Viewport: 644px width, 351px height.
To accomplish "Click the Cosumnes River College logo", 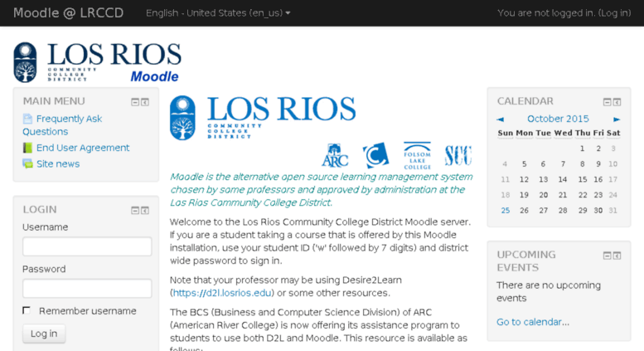I will pos(375,155).
